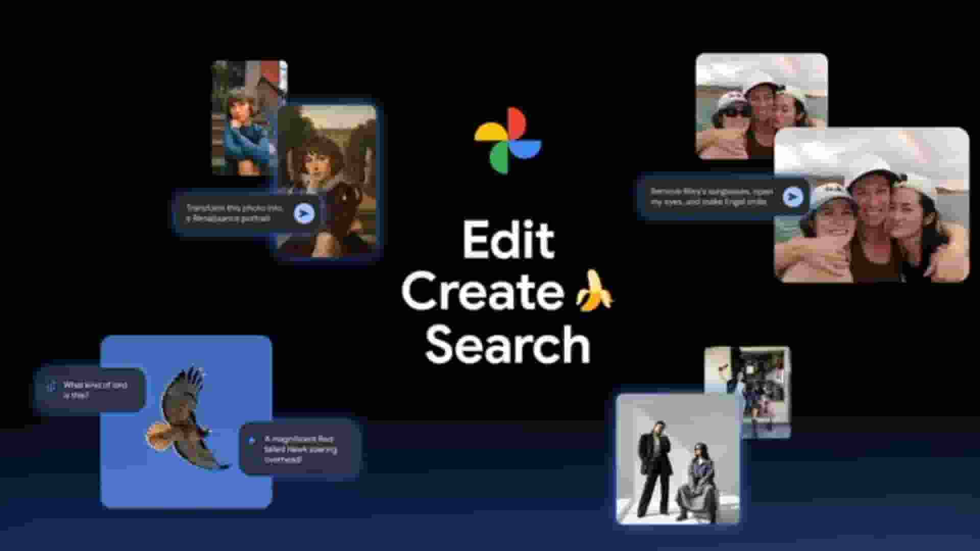Select the word Edit in the headline
The height and width of the screenshot is (551, 980).
pyautogui.click(x=508, y=239)
